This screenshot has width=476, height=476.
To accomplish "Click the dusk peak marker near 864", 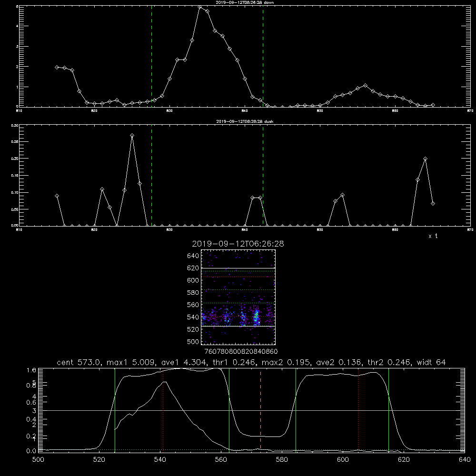I will pyautogui.click(x=425, y=159).
